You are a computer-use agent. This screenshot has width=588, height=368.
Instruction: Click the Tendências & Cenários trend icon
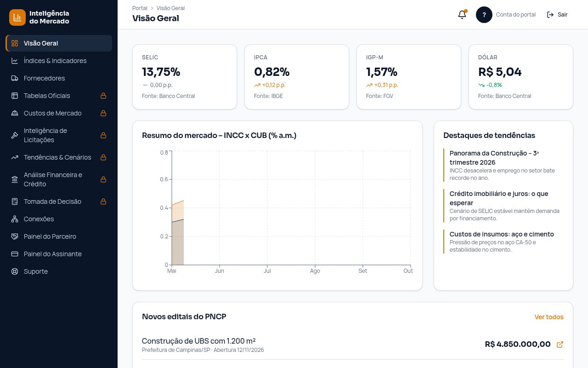coord(15,157)
